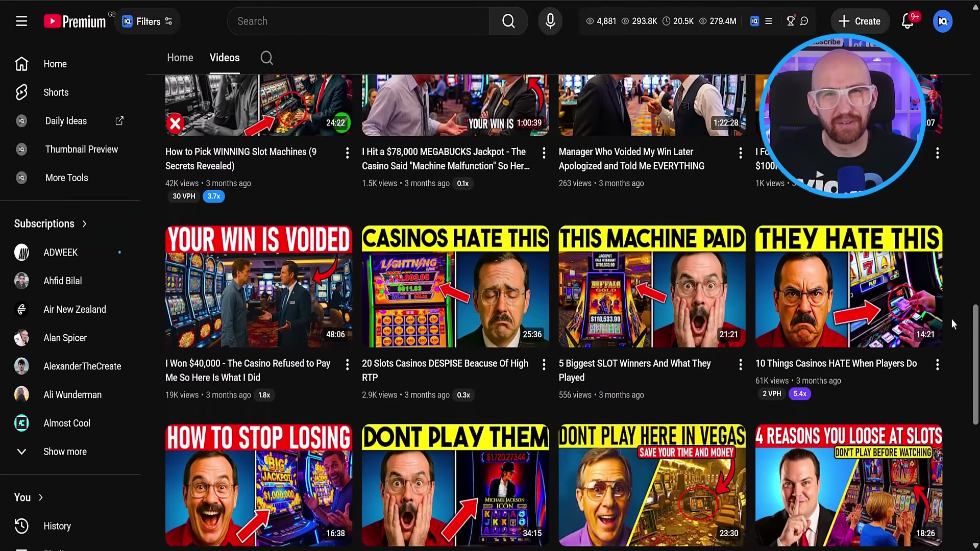Viewport: 980px width, 551px height.
Task: Click the vidIQ trophy icon
Action: (791, 21)
